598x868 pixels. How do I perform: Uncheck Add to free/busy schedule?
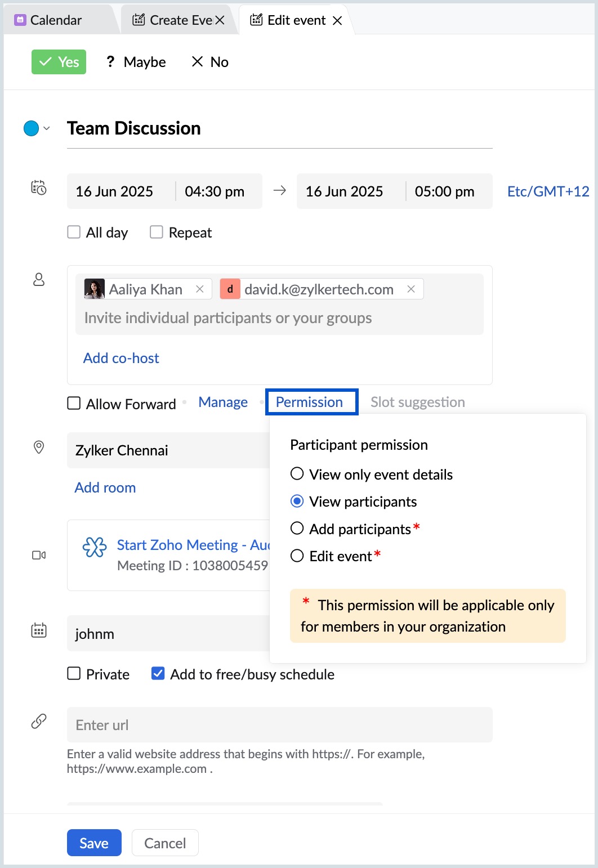(x=158, y=674)
